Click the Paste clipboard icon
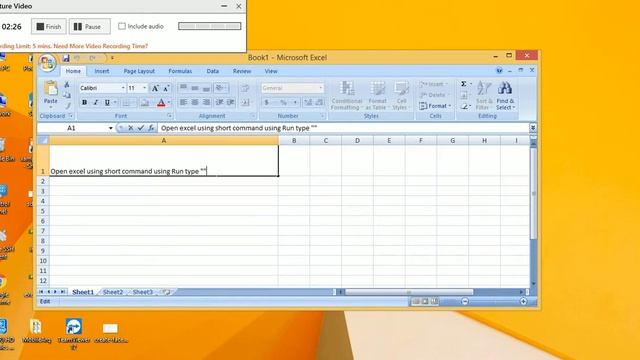 [x=51, y=89]
